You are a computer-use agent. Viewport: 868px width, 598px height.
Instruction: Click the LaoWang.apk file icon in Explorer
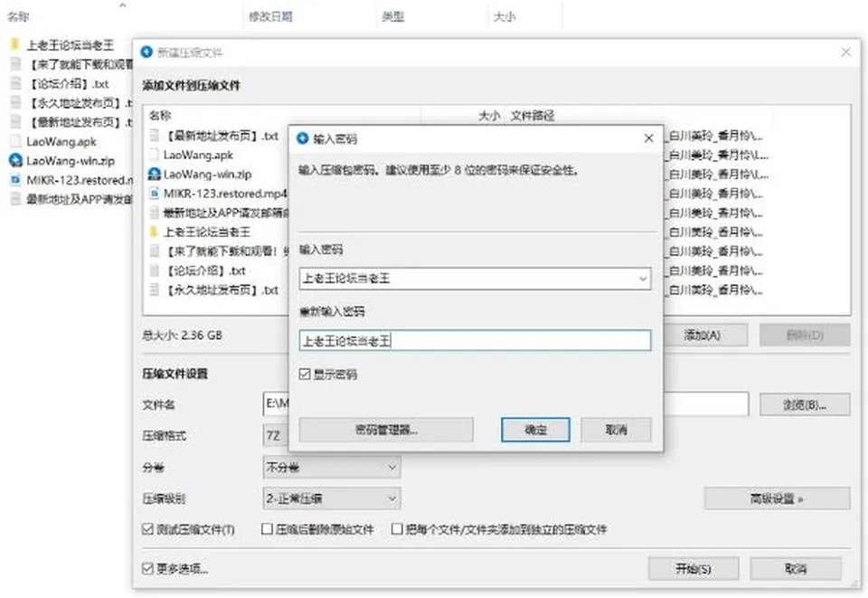pyautogui.click(x=16, y=141)
